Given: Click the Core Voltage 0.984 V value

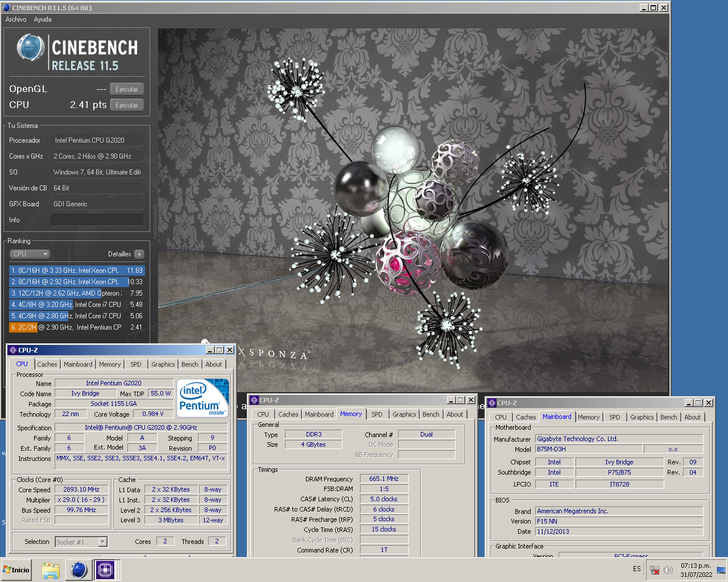Looking at the screenshot, I should 153,414.
